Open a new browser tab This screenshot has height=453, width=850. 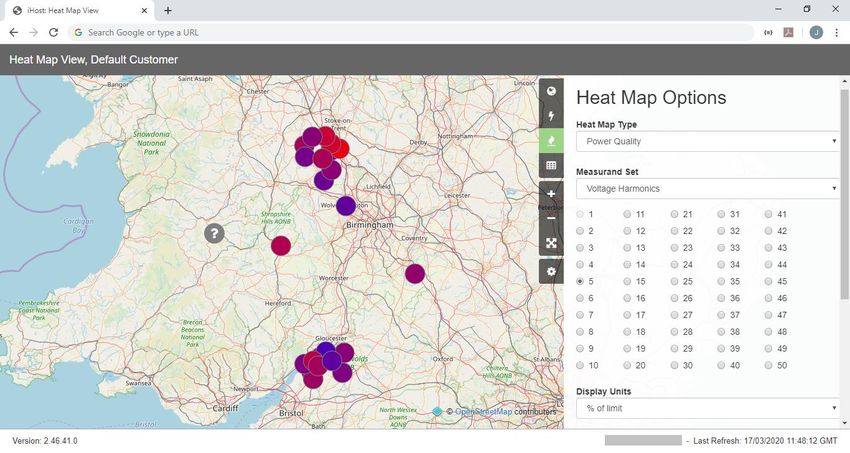coord(168,10)
